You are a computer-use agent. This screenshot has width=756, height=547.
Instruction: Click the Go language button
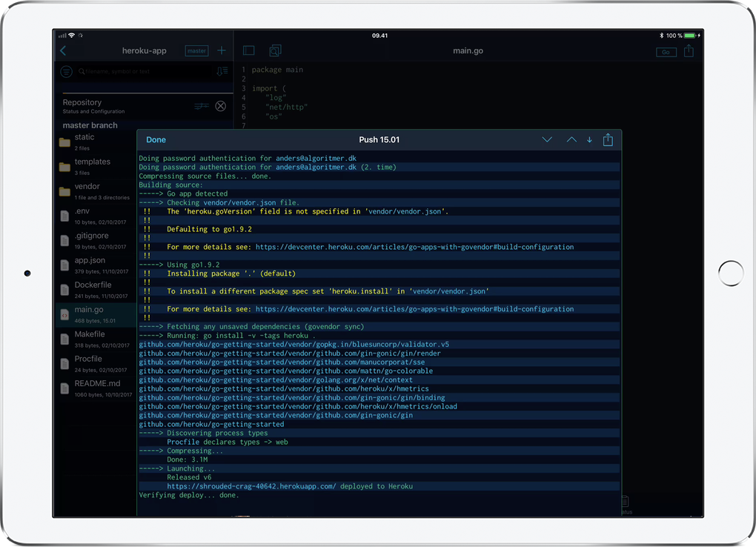(x=666, y=52)
